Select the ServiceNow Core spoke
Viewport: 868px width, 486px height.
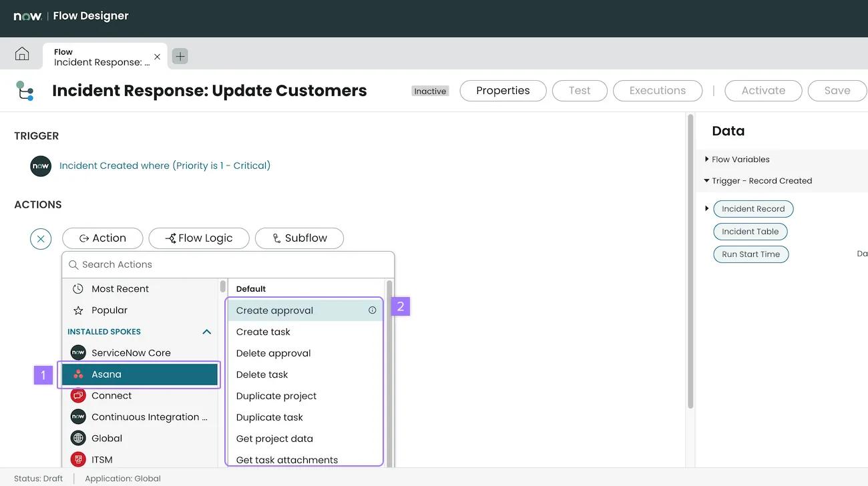tap(131, 352)
